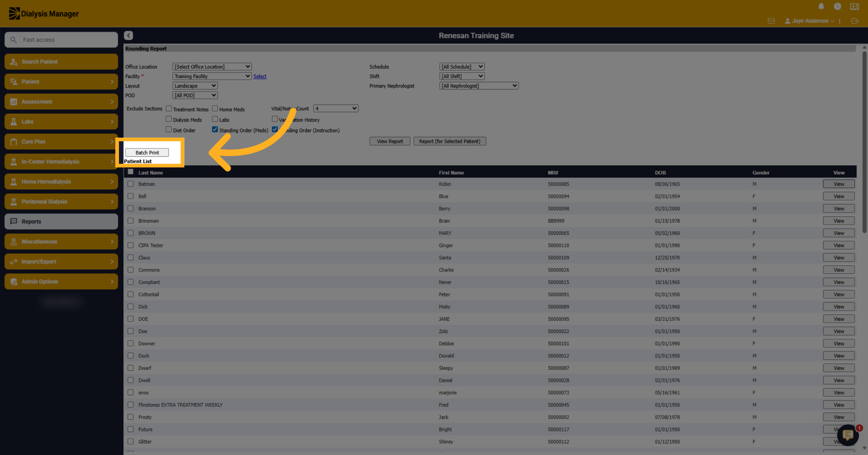Click the notification bell icon
The width and height of the screenshot is (868, 455).
(x=821, y=7)
